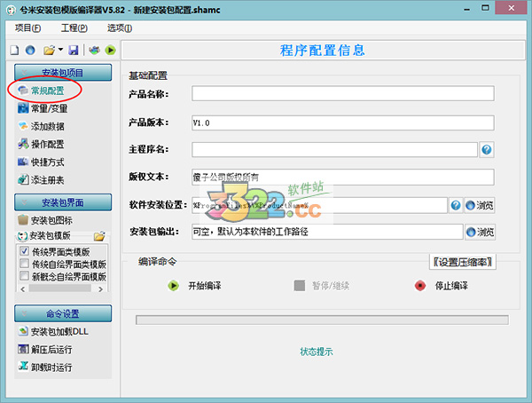Uncheck the 传统界面类模版 checkbox
532x403 pixels.
(24, 251)
